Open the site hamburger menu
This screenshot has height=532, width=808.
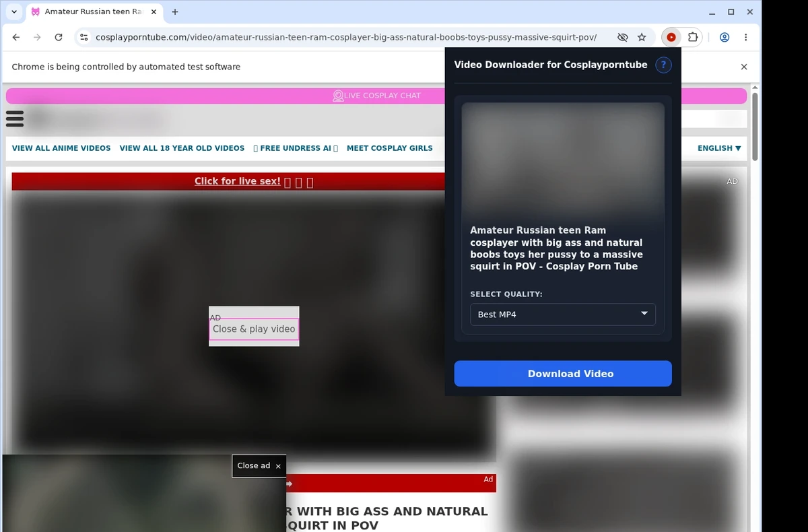[15, 119]
